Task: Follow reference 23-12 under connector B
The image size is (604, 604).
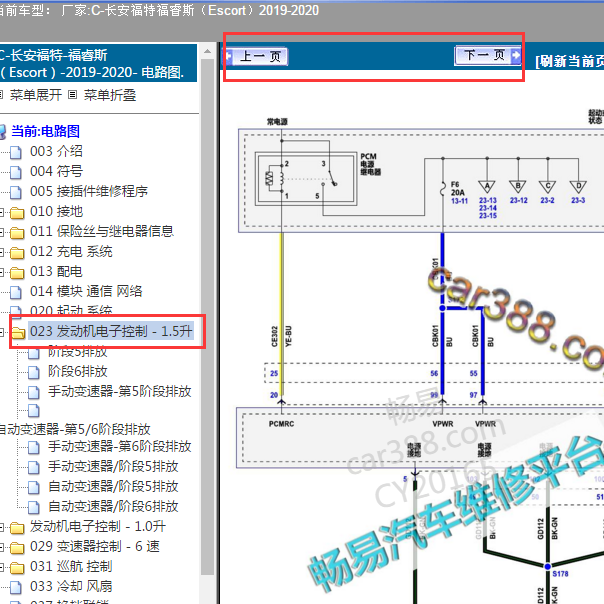Action: (x=518, y=200)
